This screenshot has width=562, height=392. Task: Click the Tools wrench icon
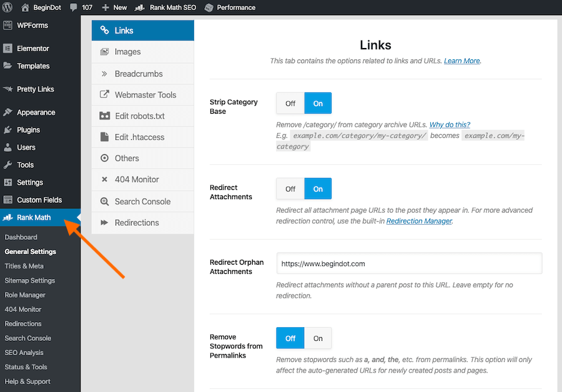click(7, 165)
